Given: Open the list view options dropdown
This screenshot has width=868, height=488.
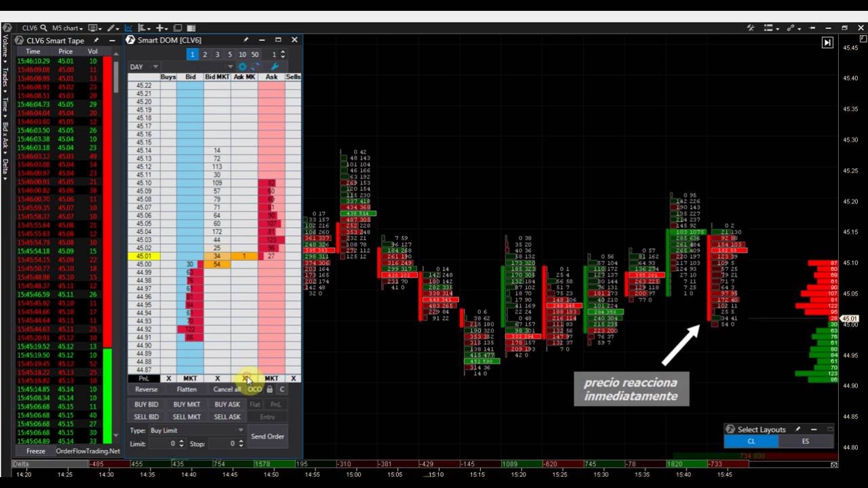Looking at the screenshot, I should 771,28.
